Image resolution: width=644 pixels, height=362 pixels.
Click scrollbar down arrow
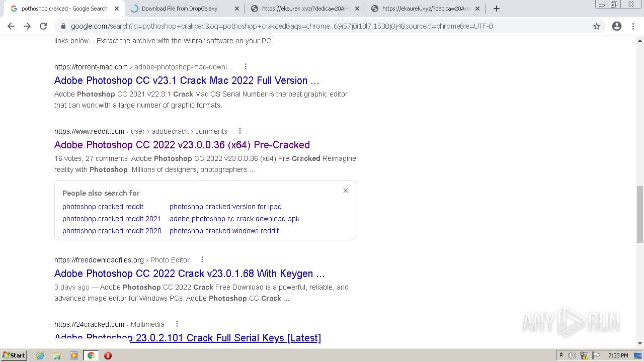640,343
